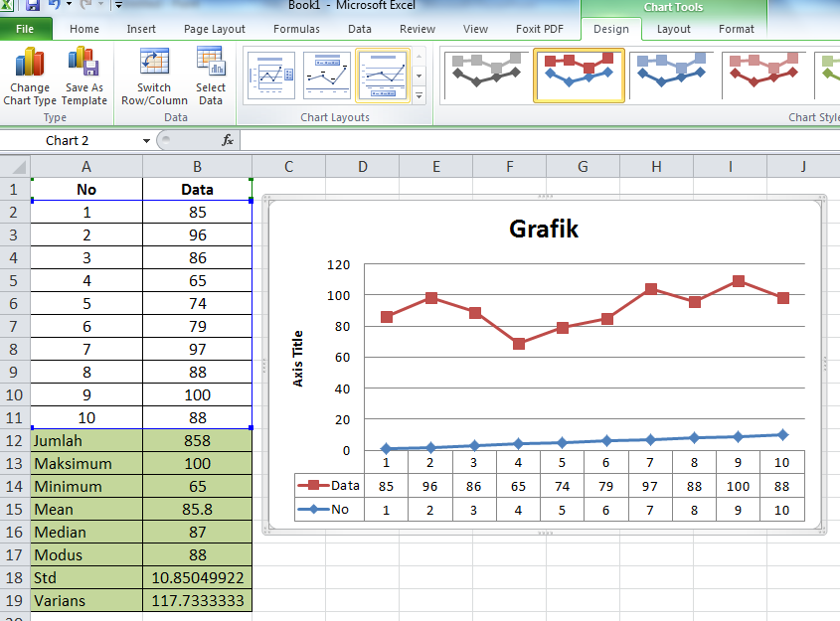
Task: Open the Review tab
Action: click(418, 29)
